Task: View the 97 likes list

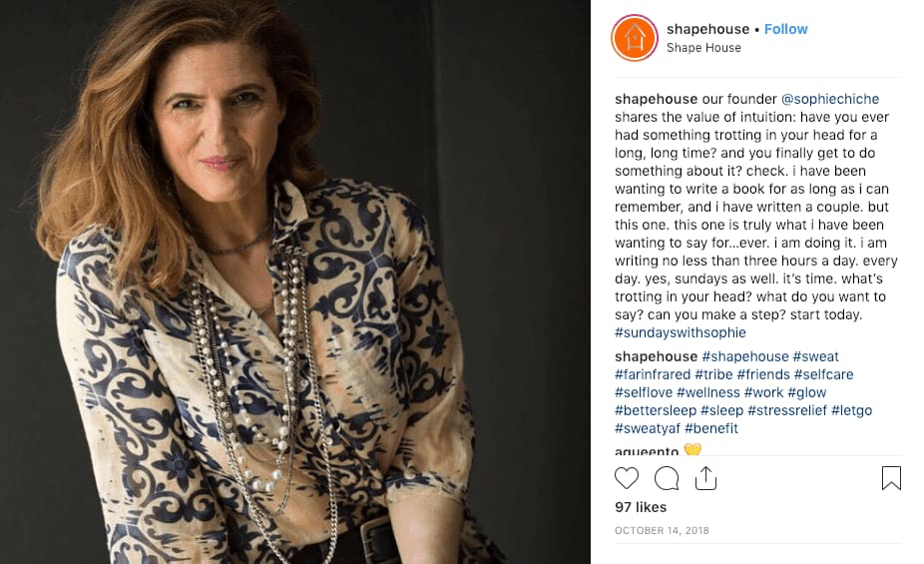Action: (x=641, y=507)
